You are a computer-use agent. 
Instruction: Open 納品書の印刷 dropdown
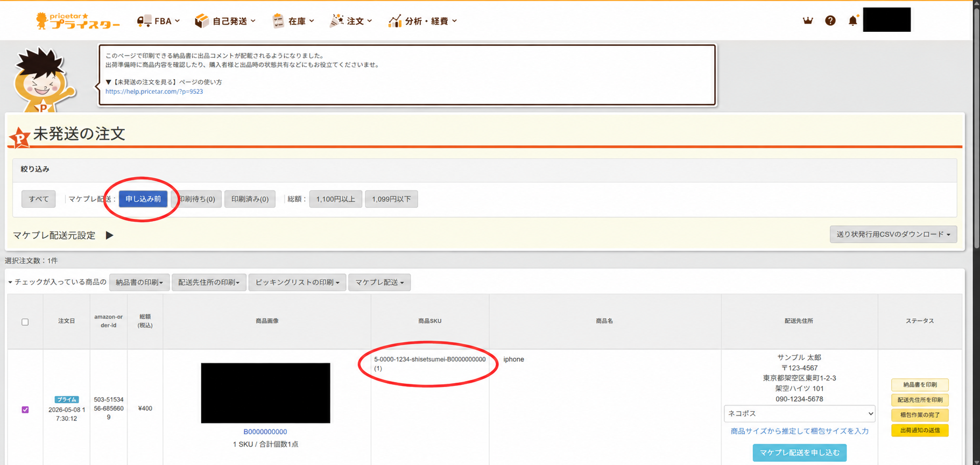pyautogui.click(x=139, y=283)
